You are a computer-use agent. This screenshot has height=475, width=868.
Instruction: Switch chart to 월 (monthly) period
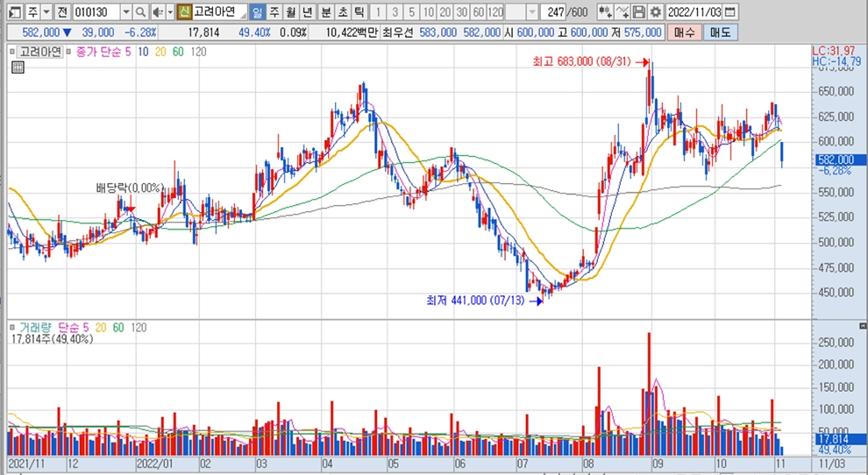[289, 12]
